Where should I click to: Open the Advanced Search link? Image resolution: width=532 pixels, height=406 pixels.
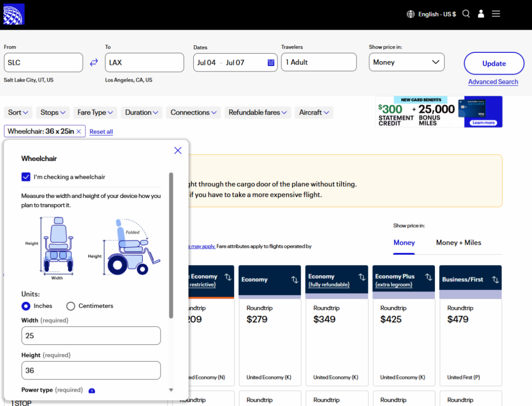click(x=493, y=82)
